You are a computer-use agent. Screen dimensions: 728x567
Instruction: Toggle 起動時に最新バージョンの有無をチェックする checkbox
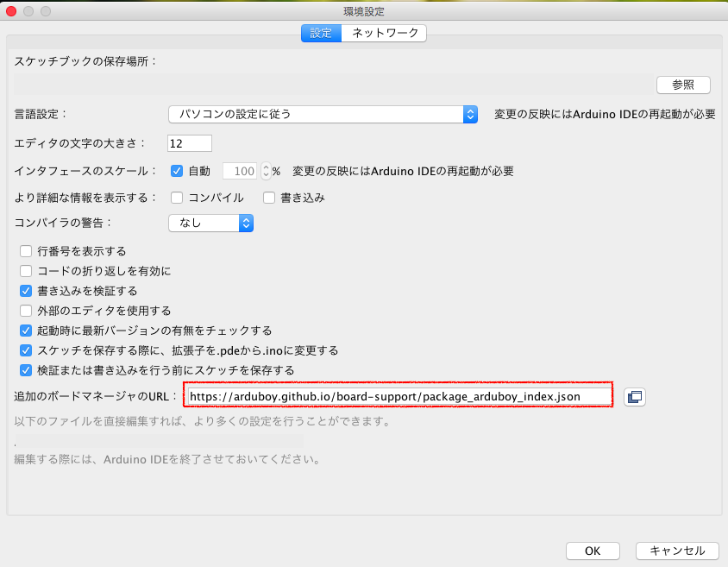tap(26, 331)
